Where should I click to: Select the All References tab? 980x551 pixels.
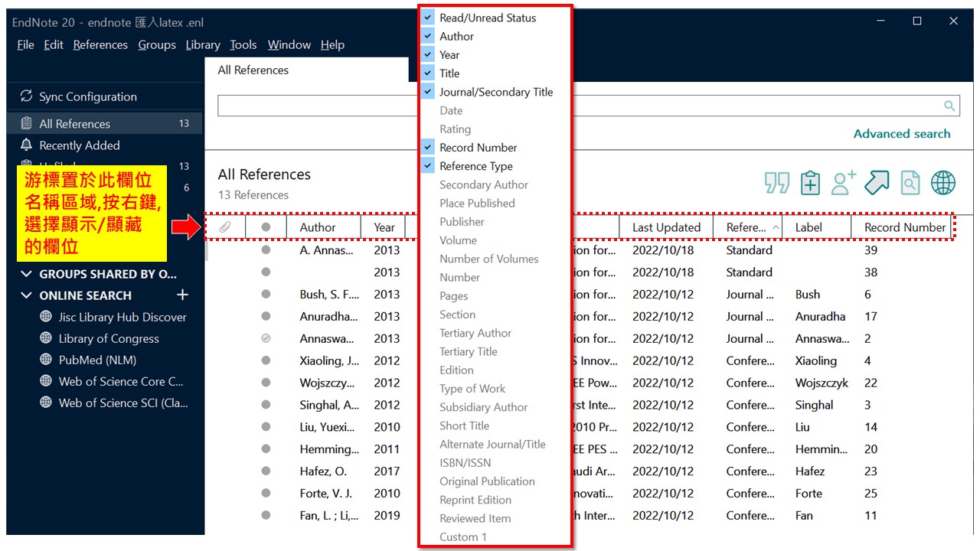[x=307, y=70]
